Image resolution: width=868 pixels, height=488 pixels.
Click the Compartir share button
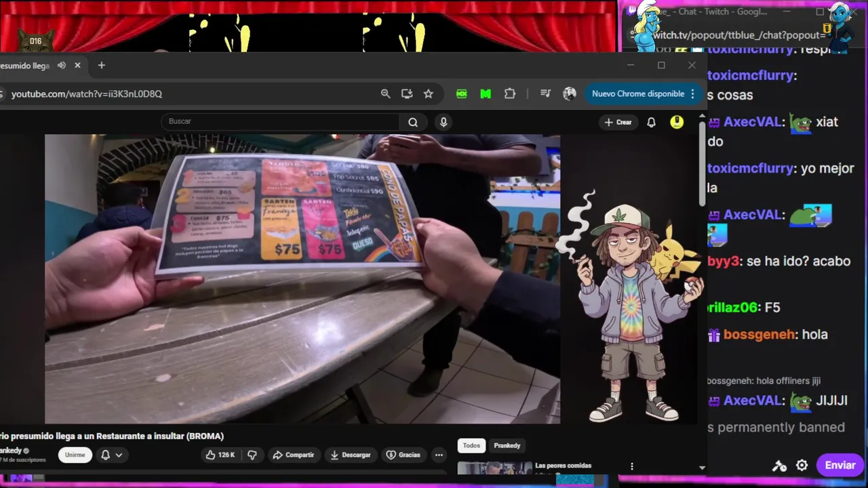293,455
